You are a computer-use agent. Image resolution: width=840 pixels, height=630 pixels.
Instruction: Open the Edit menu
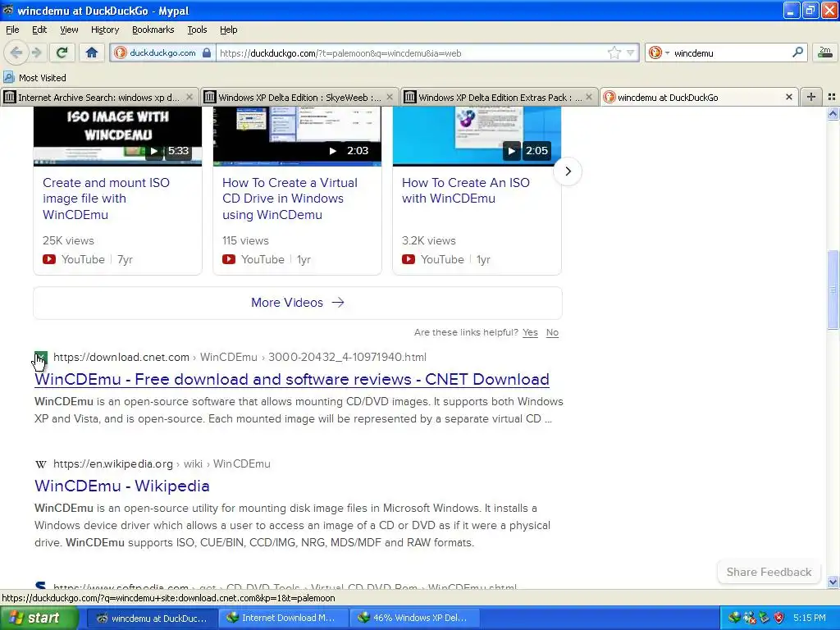(39, 30)
